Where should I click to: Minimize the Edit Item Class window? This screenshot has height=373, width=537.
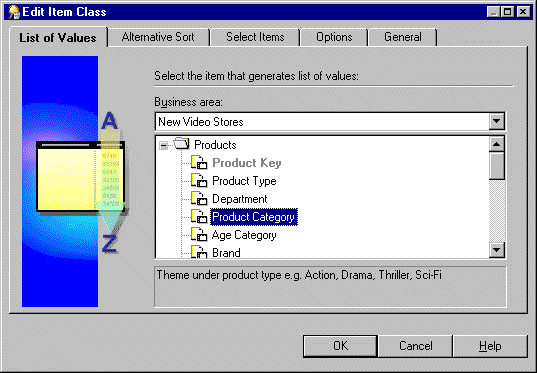pos(494,12)
